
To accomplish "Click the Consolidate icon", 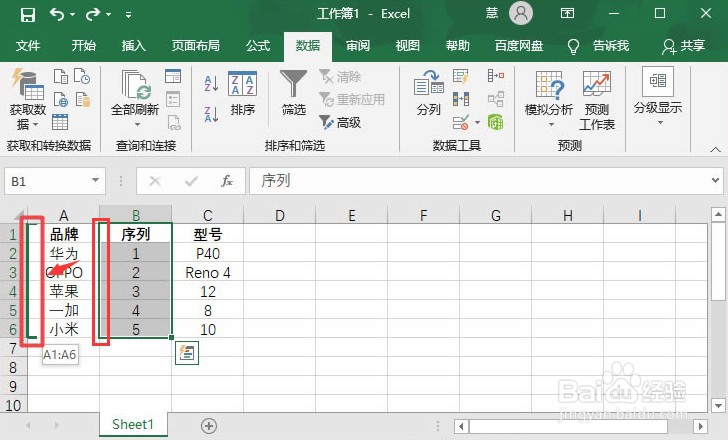I will [496, 75].
